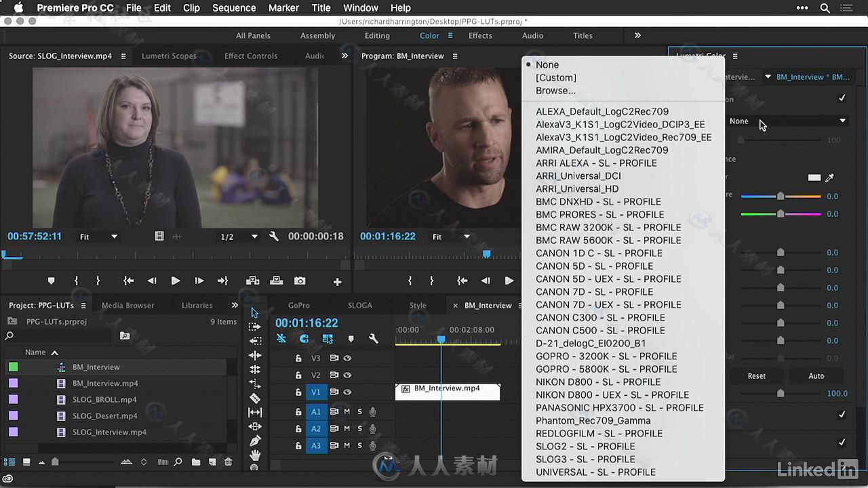Select BM_Interview.mp4 clip on timeline
This screenshot has width=868, height=488.
point(448,392)
